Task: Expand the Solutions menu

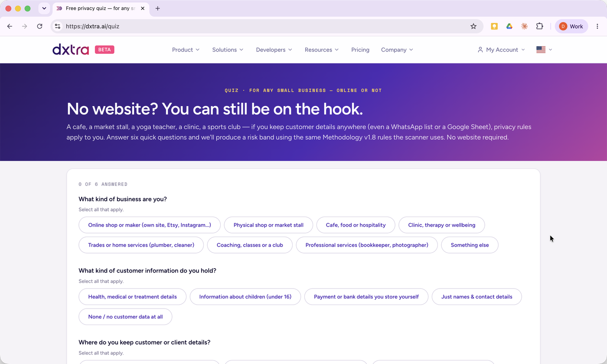Action: pos(228,50)
